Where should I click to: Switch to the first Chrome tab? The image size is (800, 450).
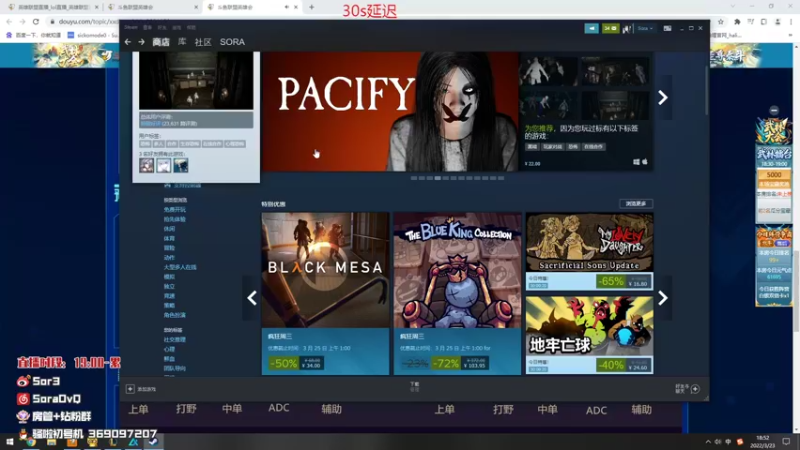coord(53,7)
